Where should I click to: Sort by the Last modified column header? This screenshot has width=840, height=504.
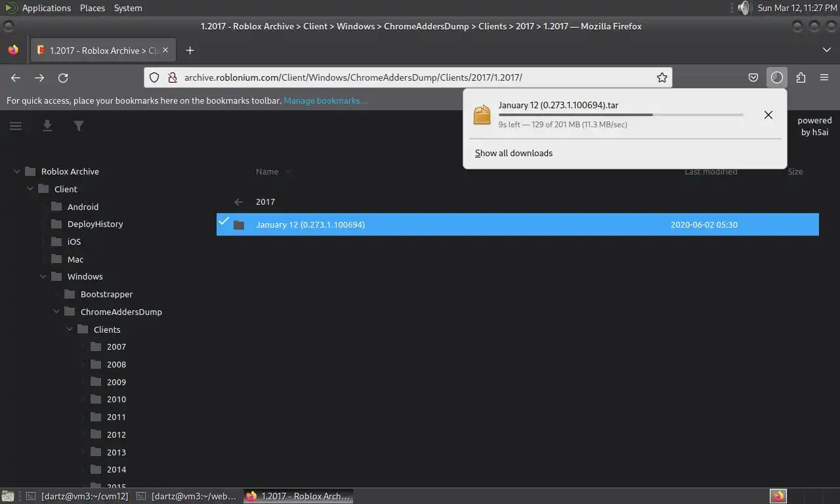tap(711, 171)
